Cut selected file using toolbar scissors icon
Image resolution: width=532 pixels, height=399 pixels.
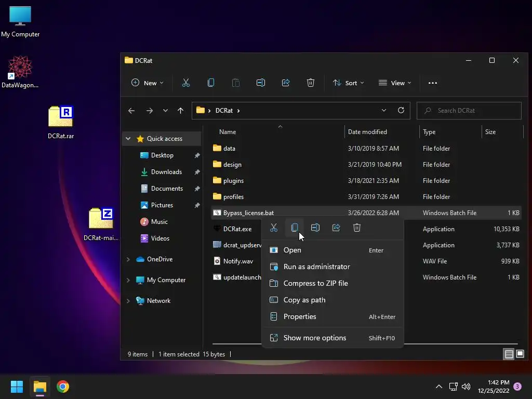[185, 83]
